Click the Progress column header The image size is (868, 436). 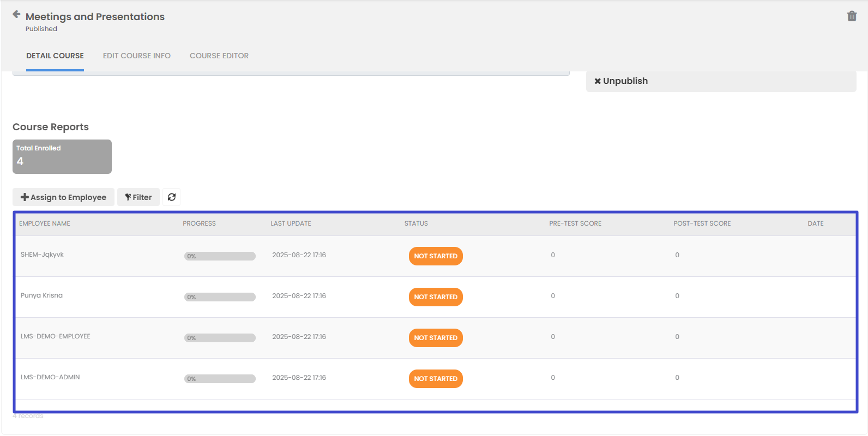coord(199,223)
